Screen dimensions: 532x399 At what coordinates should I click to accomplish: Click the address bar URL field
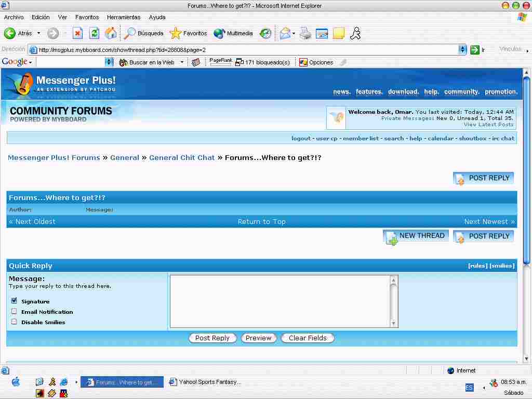pyautogui.click(x=243, y=50)
